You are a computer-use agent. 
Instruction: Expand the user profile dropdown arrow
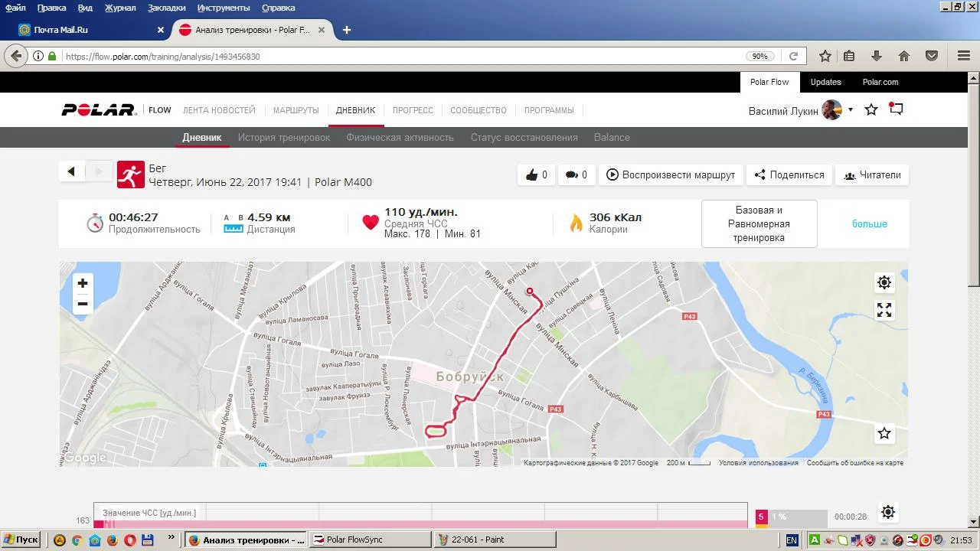(850, 110)
